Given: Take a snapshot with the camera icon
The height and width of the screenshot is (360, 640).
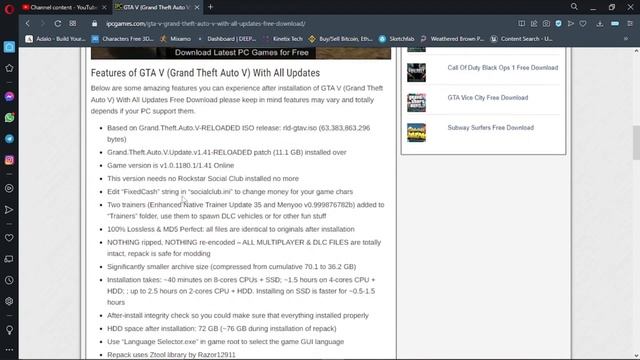Looking at the screenshot, I should click(546, 24).
